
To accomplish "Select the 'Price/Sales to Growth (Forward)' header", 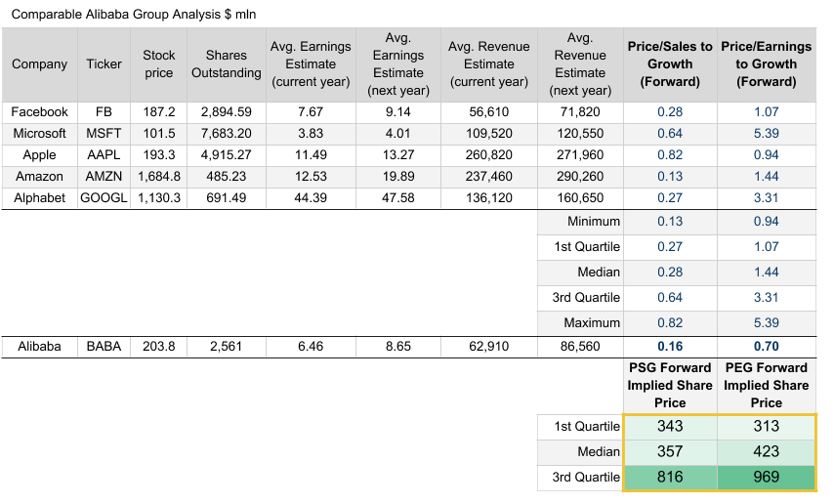I will (x=670, y=64).
